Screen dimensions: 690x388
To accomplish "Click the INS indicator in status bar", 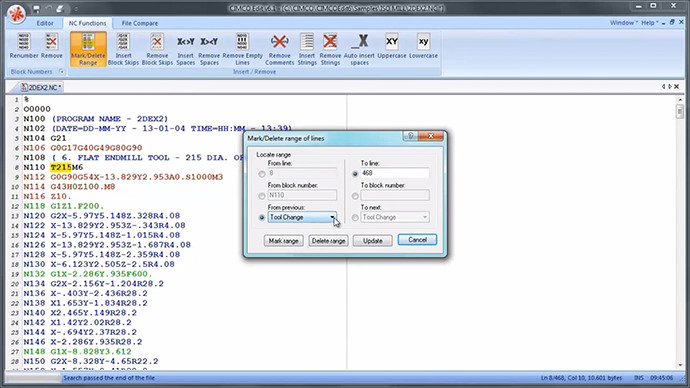I will pyautogui.click(x=639, y=378).
